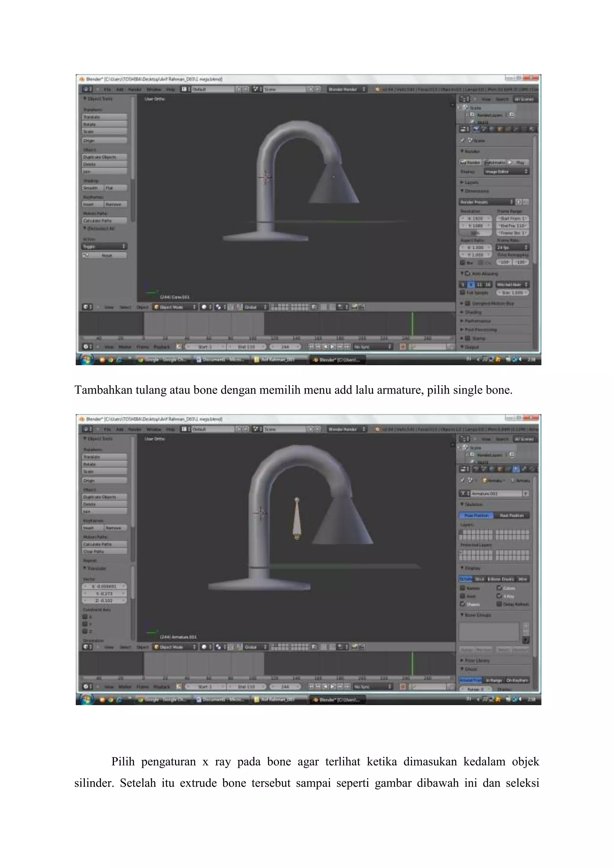Screen dimensions: 614x868
Task: Click Document1 Word taskbar button in armature screenshot
Action: pyautogui.click(x=220, y=699)
